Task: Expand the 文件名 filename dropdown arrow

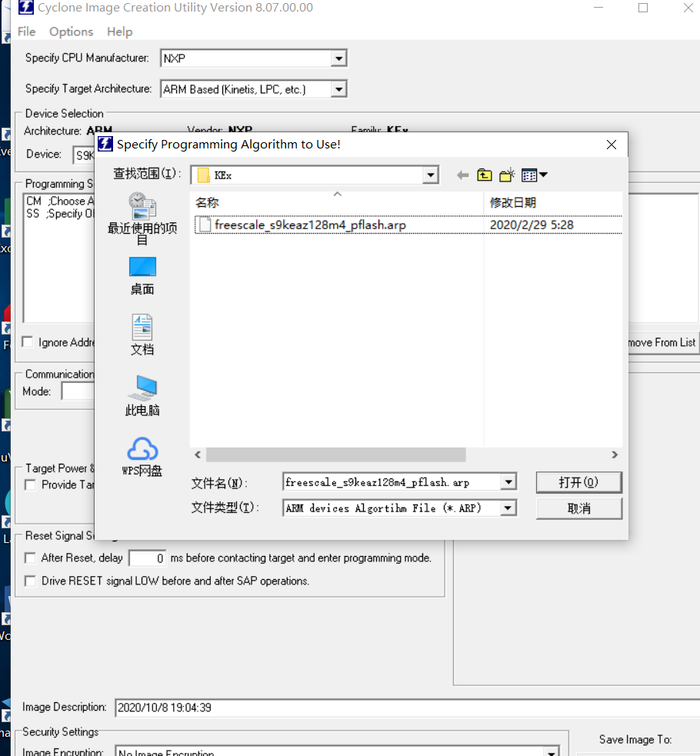Action: (x=508, y=481)
